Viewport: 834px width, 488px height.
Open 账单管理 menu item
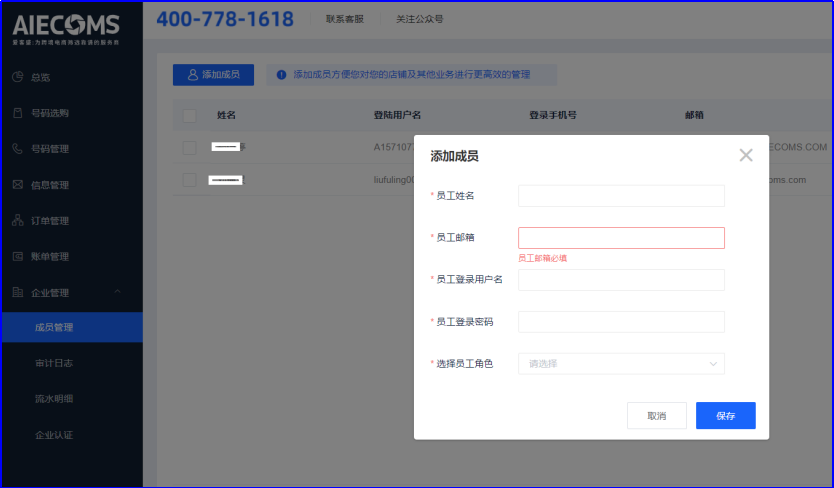tap(50, 257)
